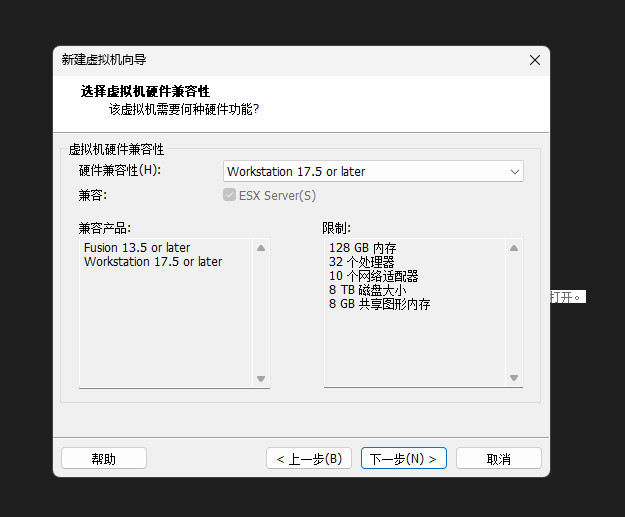Select the 32 个处理器 limit entry
Image resolution: width=625 pixels, height=517 pixels.
tap(361, 262)
